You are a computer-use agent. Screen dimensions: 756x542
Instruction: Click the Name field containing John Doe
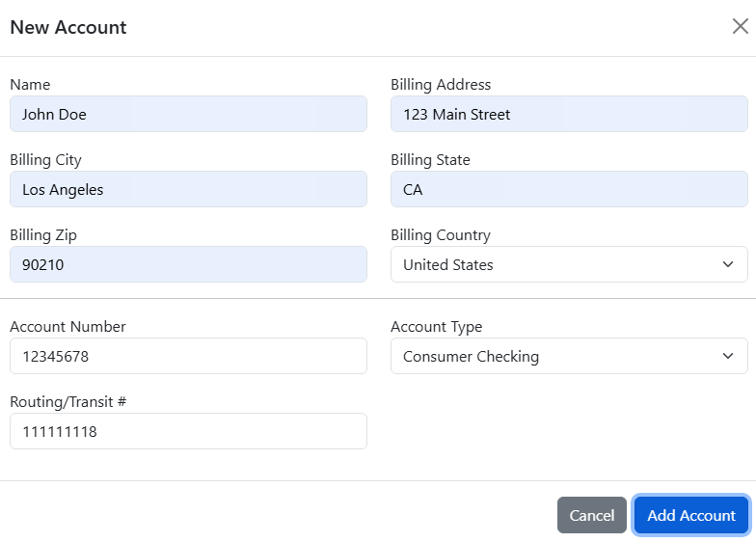(x=188, y=114)
